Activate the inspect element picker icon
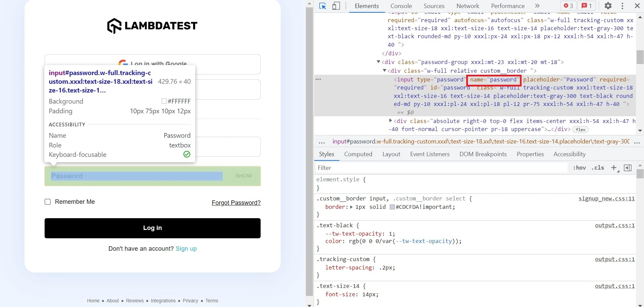The image size is (644, 307). (323, 6)
